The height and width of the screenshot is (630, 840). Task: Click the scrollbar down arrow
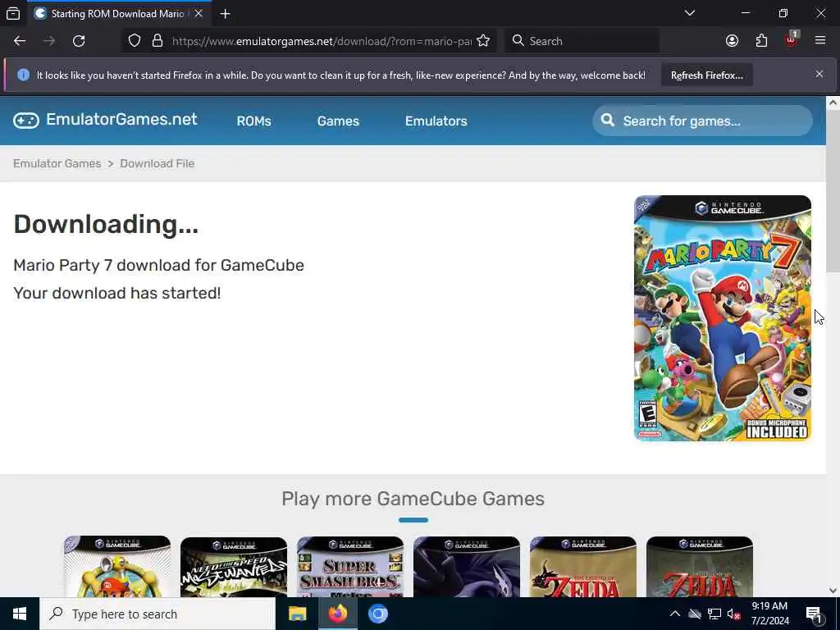pyautogui.click(x=833, y=591)
